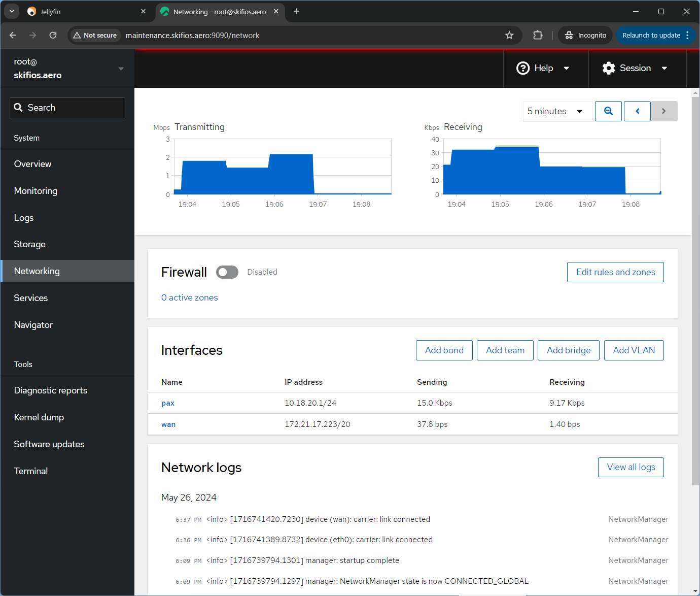Screen dimensions: 700x596
Task: Open a new browser tab with plus icon
Action: pos(296,11)
